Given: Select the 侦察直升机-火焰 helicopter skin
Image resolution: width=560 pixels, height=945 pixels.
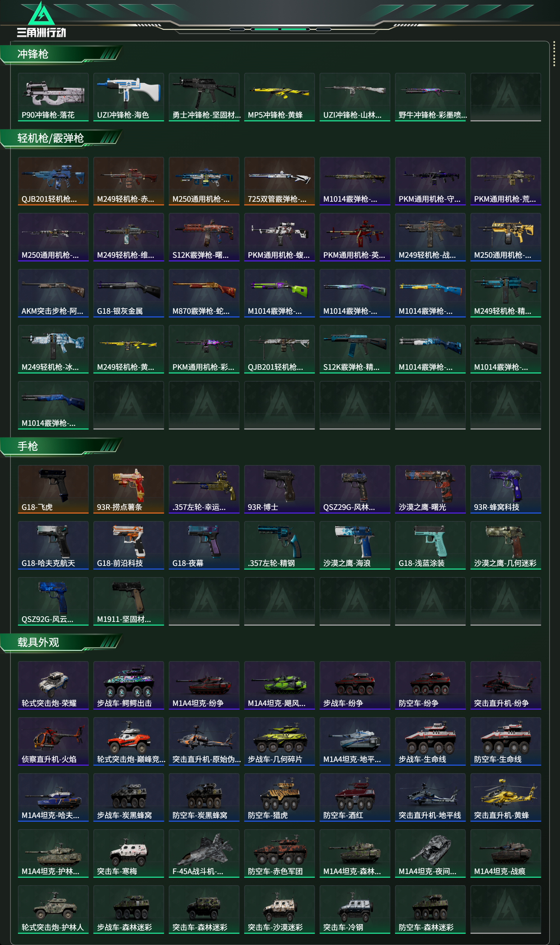Looking at the screenshot, I should point(53,741).
